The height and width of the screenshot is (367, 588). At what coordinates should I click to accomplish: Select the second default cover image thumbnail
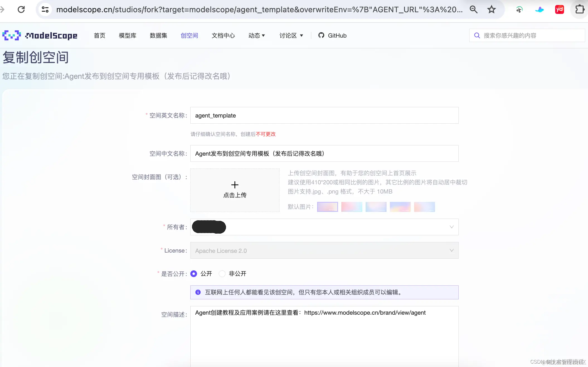[x=352, y=207]
